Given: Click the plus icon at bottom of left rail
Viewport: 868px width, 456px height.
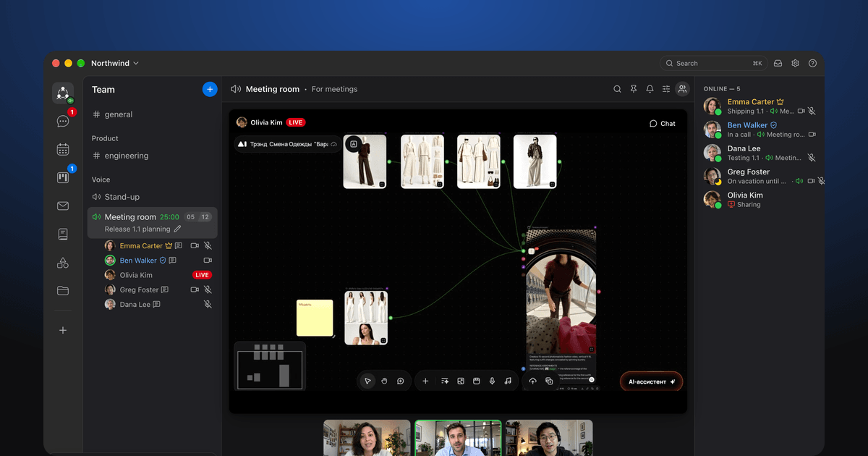Looking at the screenshot, I should coord(63,330).
